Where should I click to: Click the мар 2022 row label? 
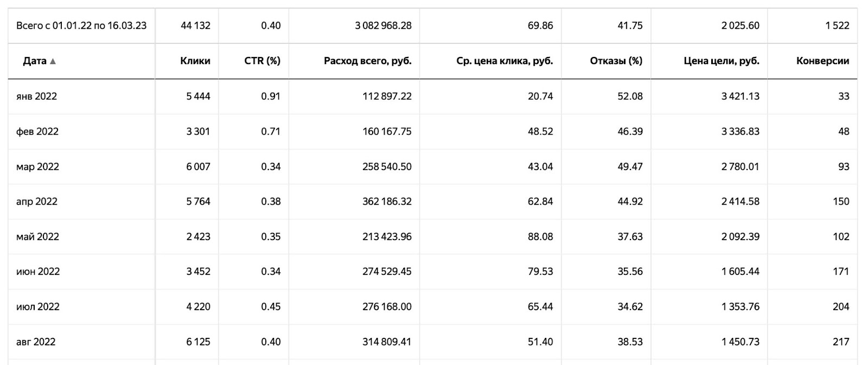point(37,167)
